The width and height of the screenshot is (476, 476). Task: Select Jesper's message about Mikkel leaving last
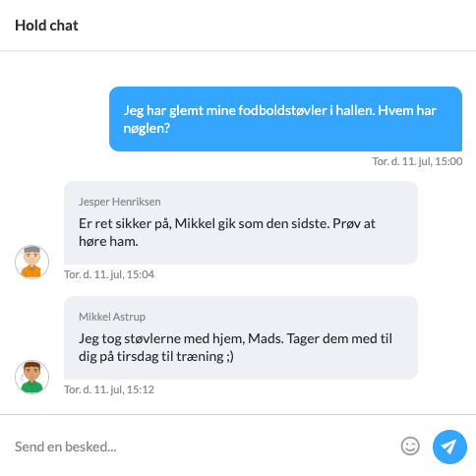tap(241, 222)
